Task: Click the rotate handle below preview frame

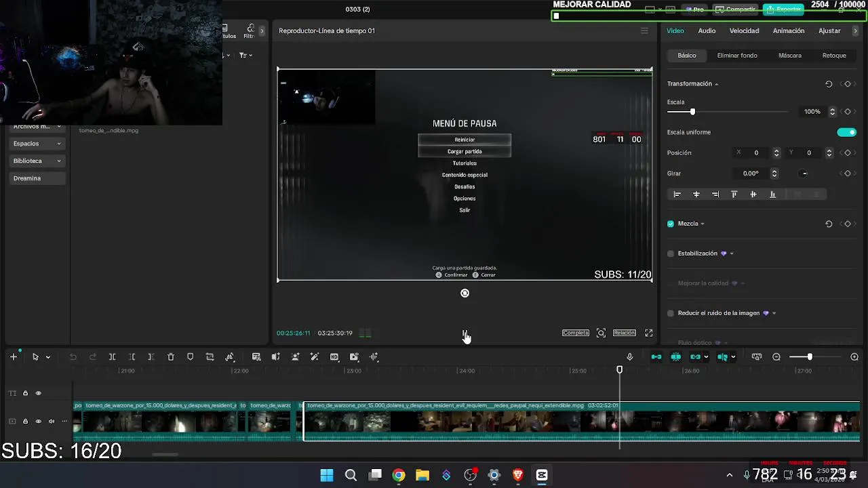Action: click(x=465, y=293)
